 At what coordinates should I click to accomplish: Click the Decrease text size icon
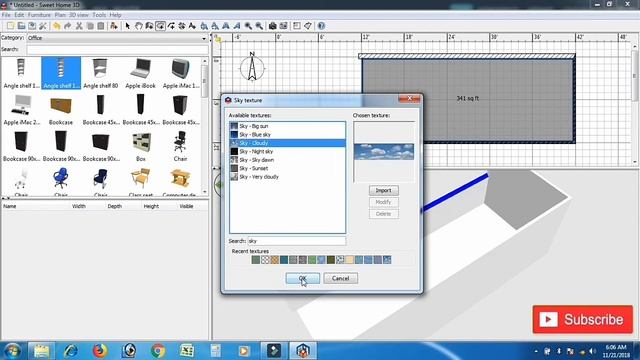coord(215,26)
